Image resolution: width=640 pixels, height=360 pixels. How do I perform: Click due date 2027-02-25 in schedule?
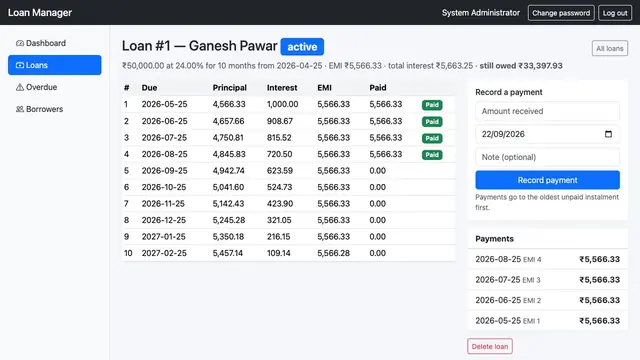tap(164, 253)
